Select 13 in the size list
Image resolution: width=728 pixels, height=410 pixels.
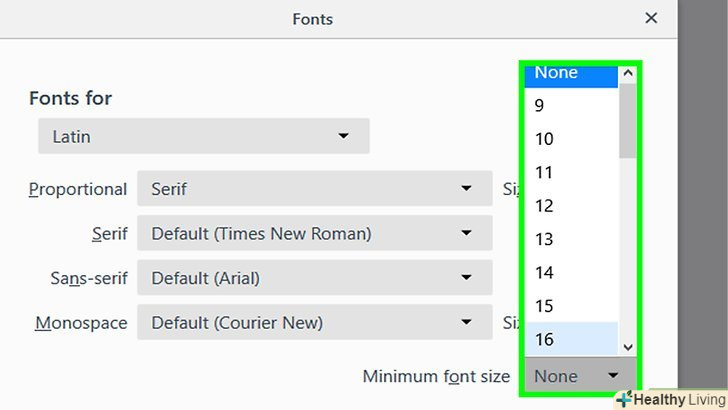(570, 239)
